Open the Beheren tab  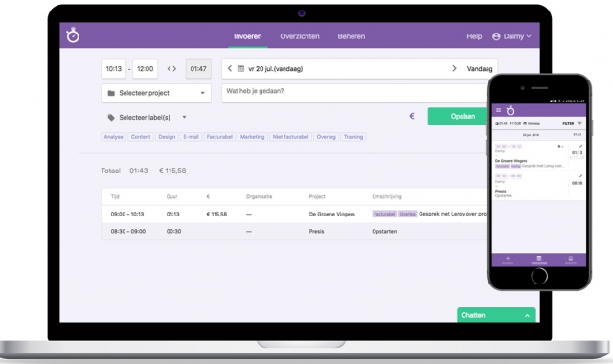(352, 36)
